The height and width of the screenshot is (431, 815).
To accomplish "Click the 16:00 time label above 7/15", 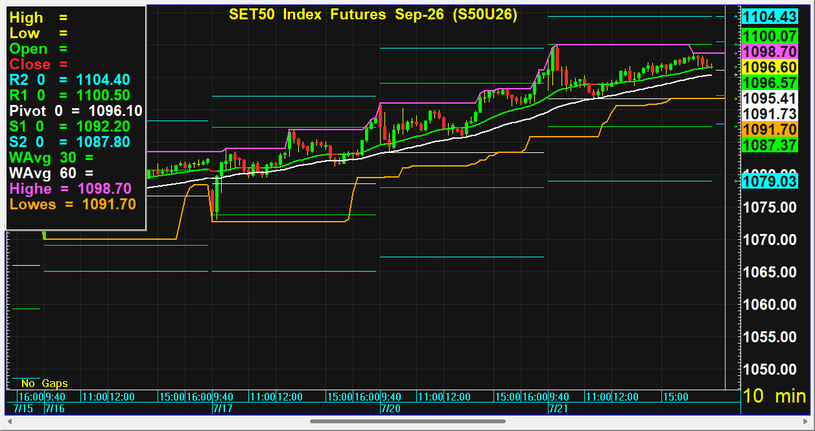I will [x=30, y=397].
